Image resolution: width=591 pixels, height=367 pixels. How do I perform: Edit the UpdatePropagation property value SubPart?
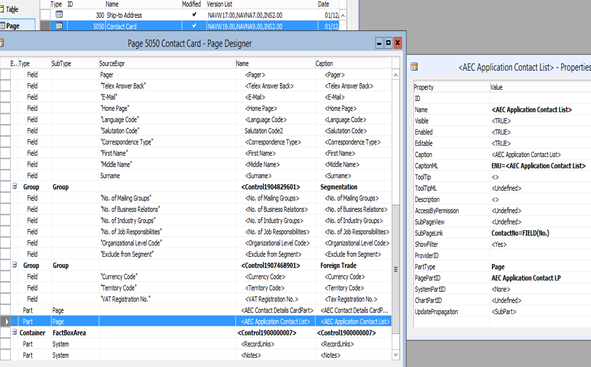540,312
